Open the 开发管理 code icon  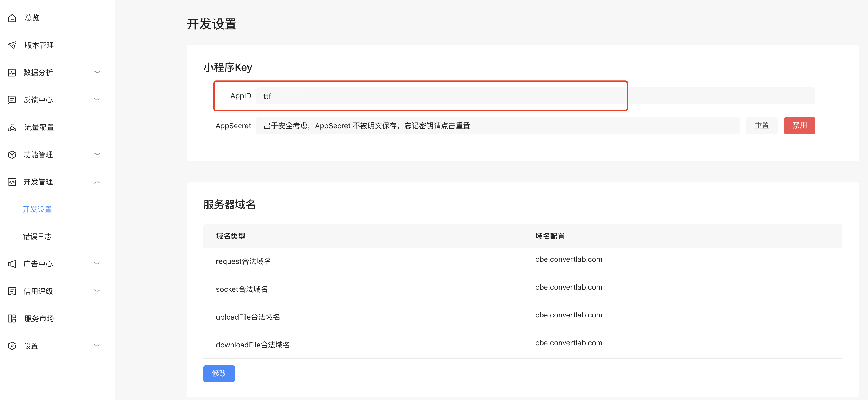(x=12, y=182)
